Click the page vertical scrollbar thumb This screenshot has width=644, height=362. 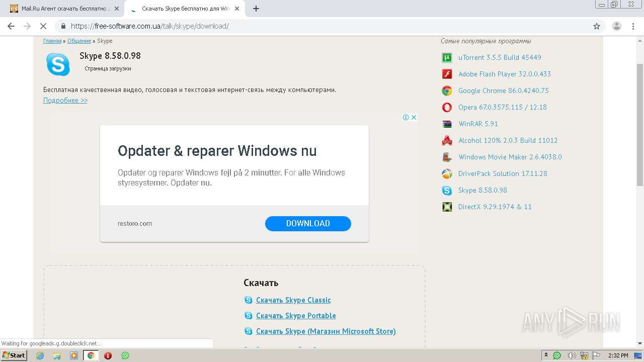pyautogui.click(x=640, y=124)
